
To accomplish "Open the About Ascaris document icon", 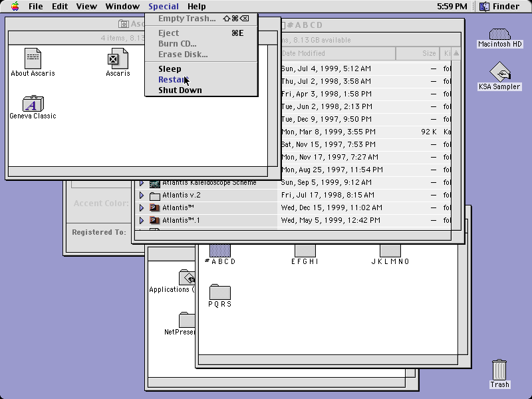I will tap(33, 59).
